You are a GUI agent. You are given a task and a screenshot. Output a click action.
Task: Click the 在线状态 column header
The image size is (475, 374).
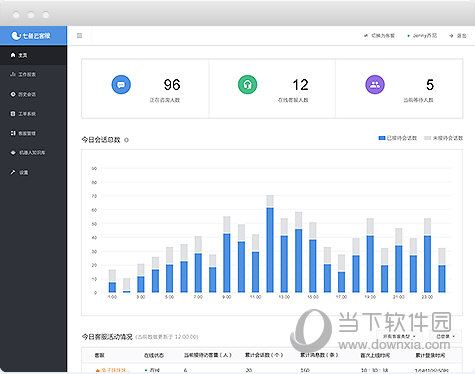pyautogui.click(x=154, y=355)
